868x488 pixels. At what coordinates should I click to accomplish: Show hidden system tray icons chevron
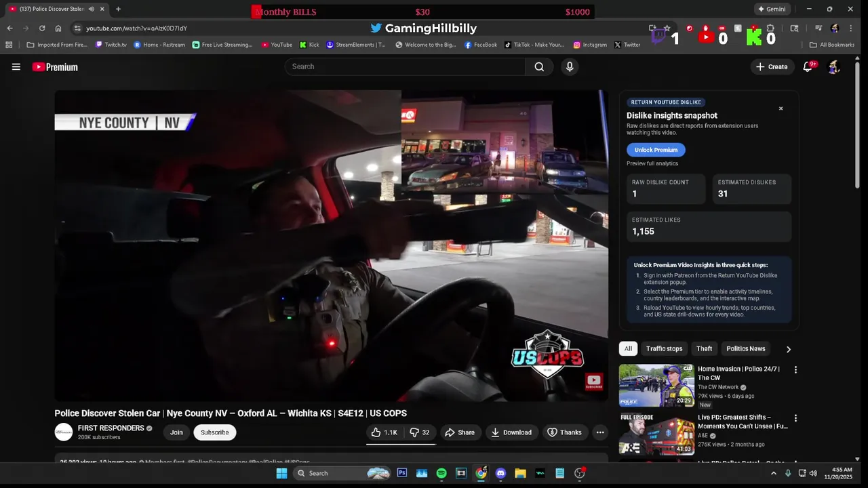click(x=774, y=473)
